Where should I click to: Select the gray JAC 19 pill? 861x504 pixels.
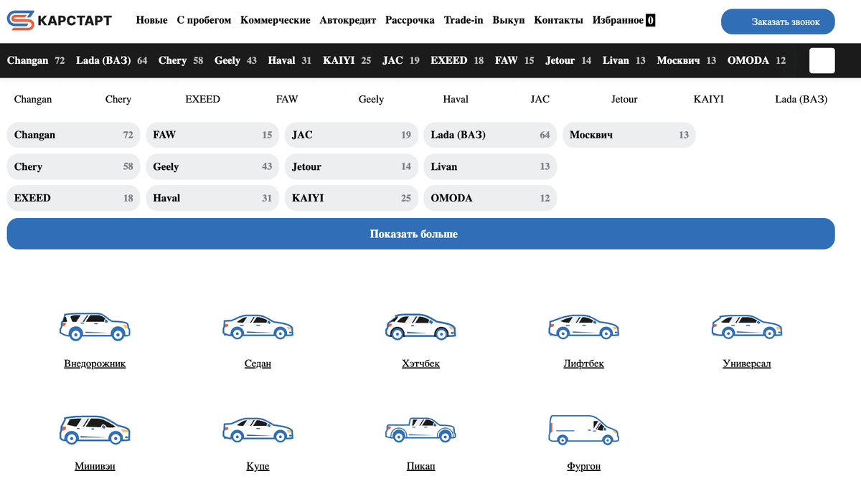click(x=352, y=135)
